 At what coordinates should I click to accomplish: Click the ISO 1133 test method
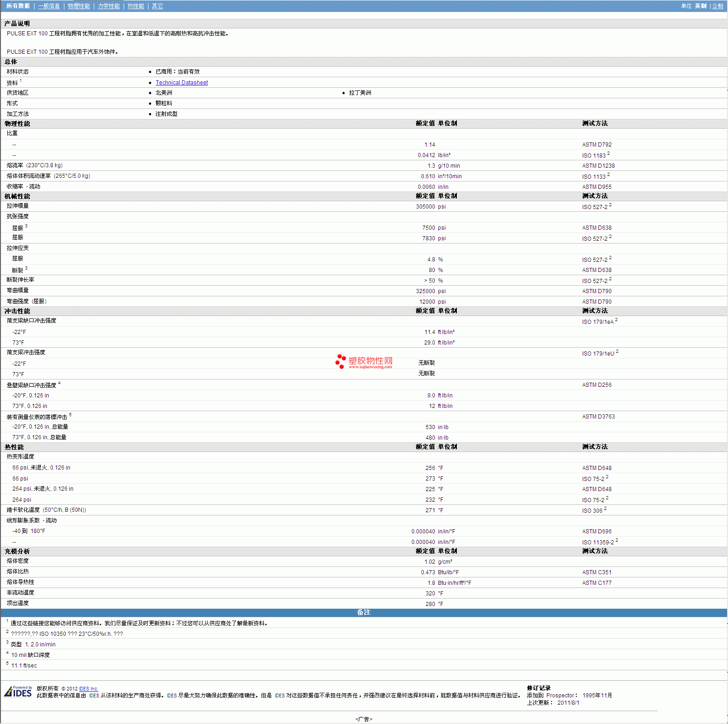click(596, 176)
